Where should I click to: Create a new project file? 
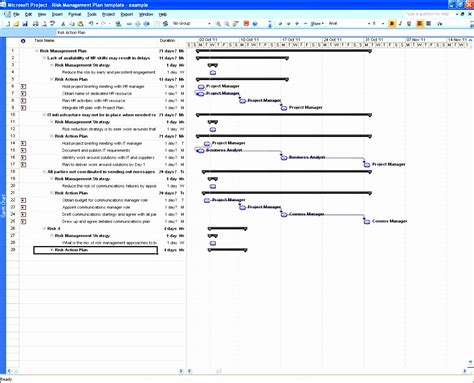[7, 24]
